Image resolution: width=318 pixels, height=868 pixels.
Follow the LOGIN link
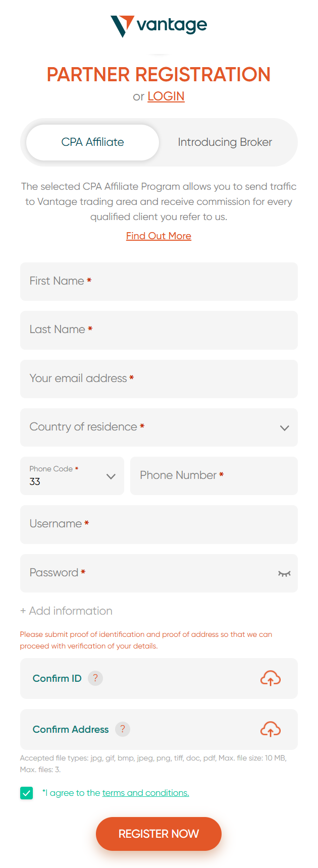[x=166, y=96]
